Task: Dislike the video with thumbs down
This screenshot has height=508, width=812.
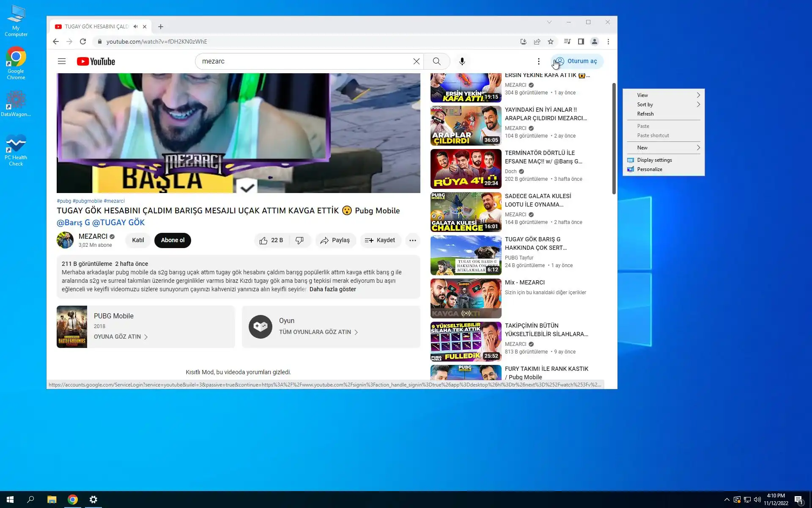Action: (299, 240)
